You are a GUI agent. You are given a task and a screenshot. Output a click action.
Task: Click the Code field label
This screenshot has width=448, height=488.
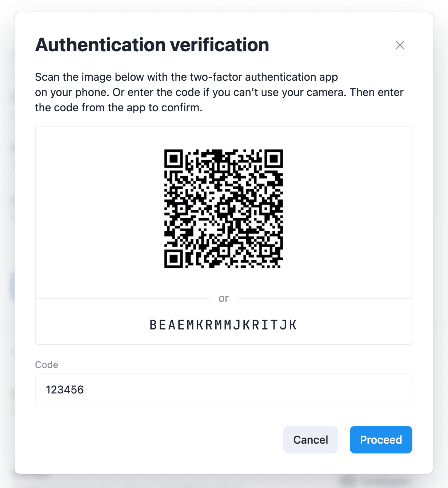(x=46, y=365)
